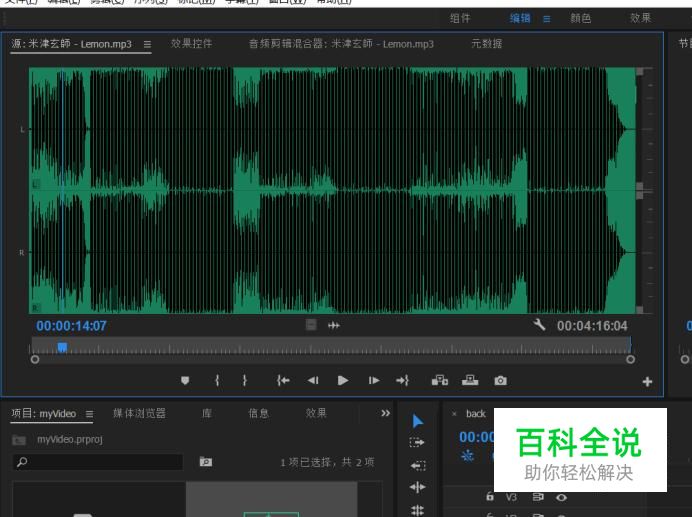Expand hidden project panel tabs chevron
Image resolution: width=692 pixels, height=517 pixels.
[x=385, y=413]
